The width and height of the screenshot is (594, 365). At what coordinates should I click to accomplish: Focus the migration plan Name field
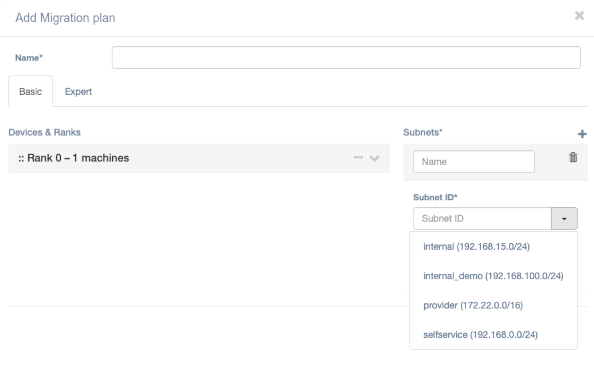(x=346, y=58)
